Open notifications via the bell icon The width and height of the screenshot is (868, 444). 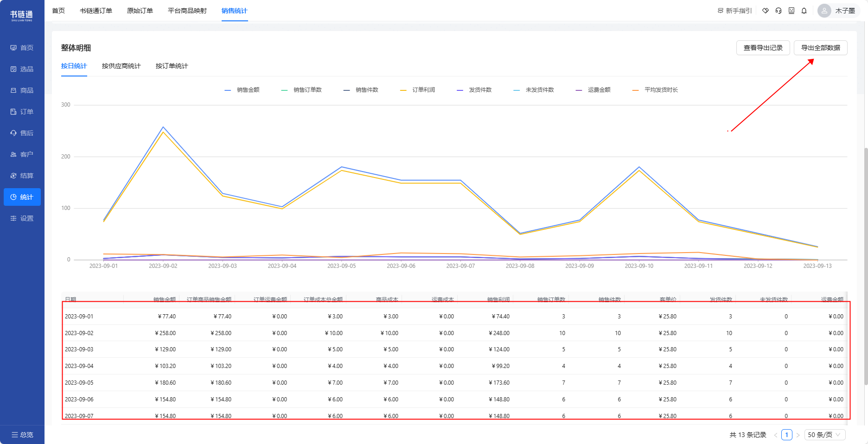coord(804,11)
